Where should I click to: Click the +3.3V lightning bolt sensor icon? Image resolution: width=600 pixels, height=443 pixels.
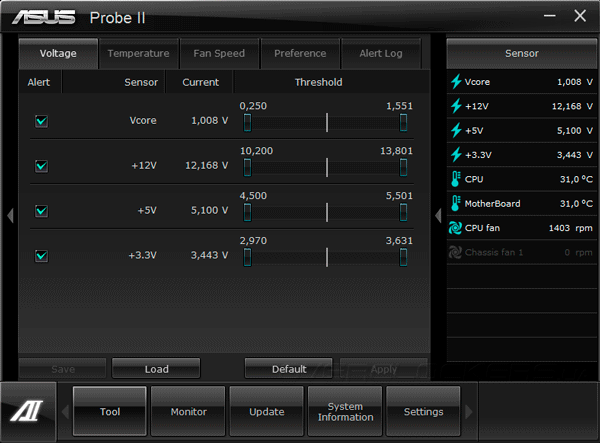coord(456,155)
